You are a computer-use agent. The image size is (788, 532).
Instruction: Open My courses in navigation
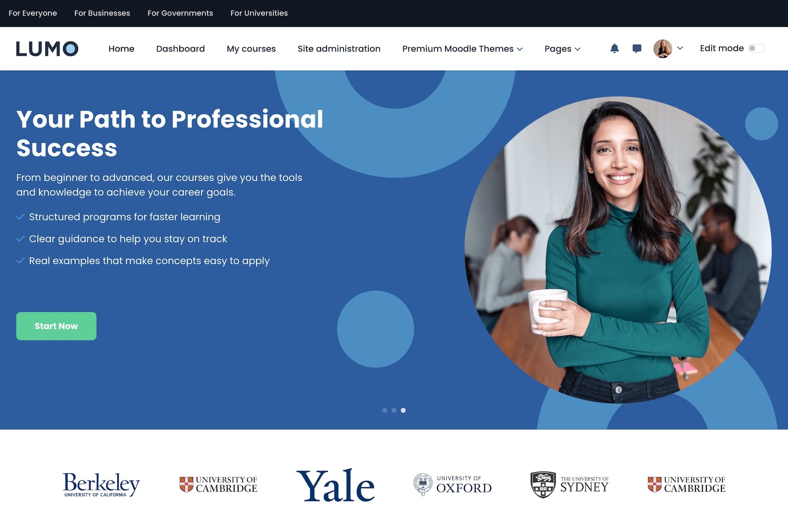click(x=251, y=49)
